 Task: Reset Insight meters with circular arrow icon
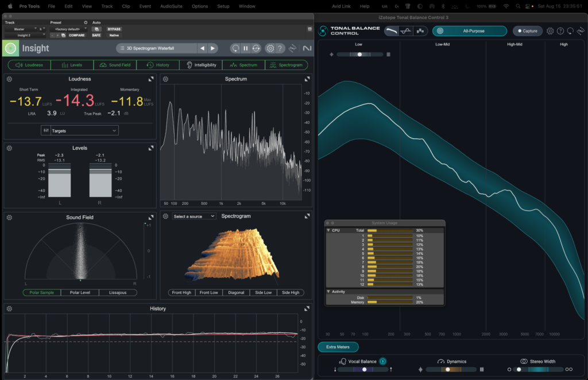click(x=235, y=48)
